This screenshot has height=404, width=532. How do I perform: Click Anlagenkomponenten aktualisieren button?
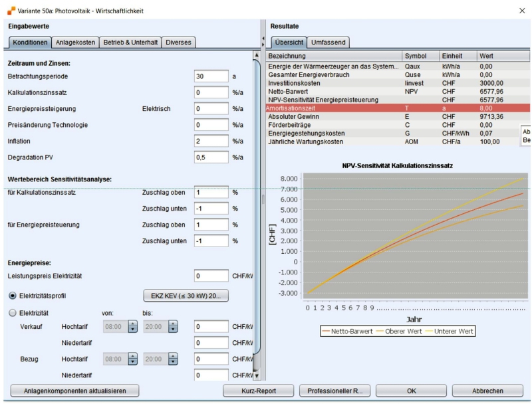(74, 391)
